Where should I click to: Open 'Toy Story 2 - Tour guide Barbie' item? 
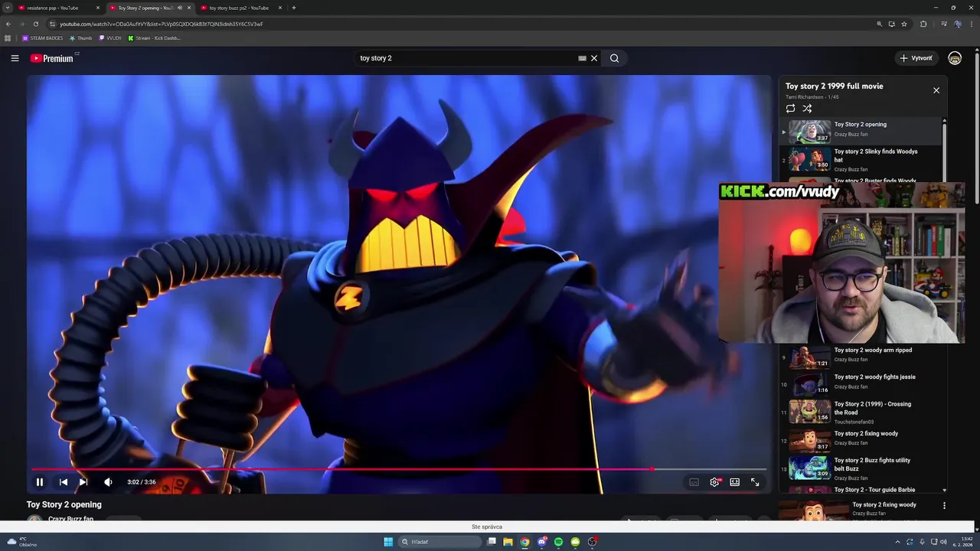861,490
